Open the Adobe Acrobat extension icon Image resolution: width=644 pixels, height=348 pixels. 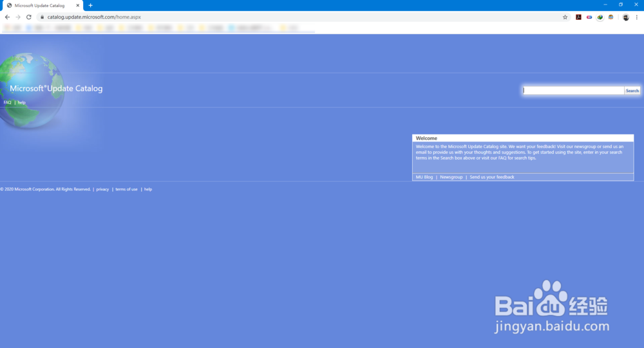click(x=578, y=17)
